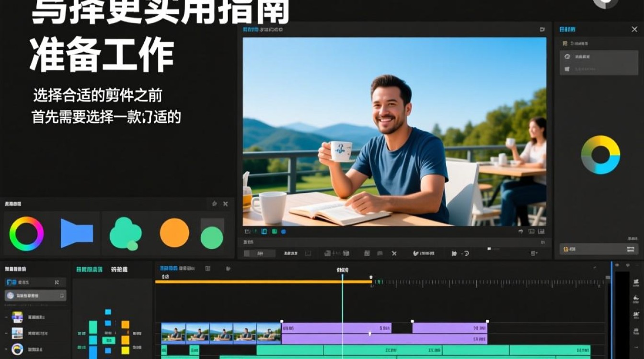Click the leaf-icon button in playback toolbar

pos(424,253)
